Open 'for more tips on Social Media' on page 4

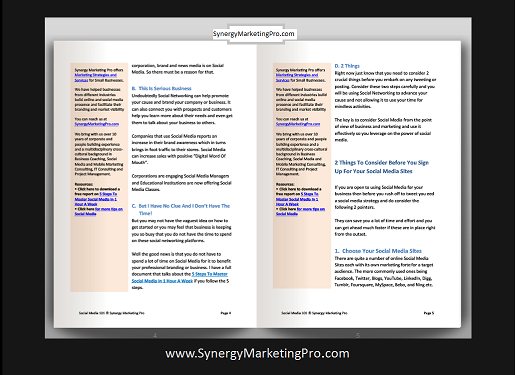99,211
